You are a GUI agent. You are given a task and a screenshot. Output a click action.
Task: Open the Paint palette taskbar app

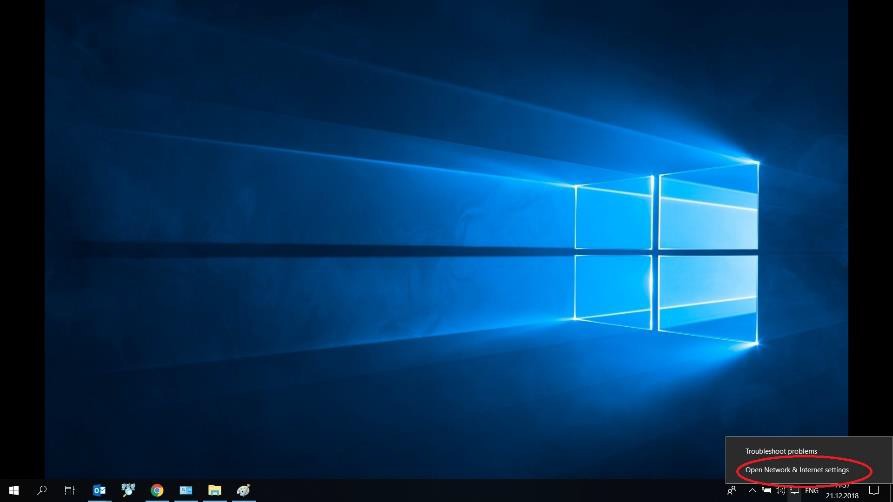tap(243, 490)
